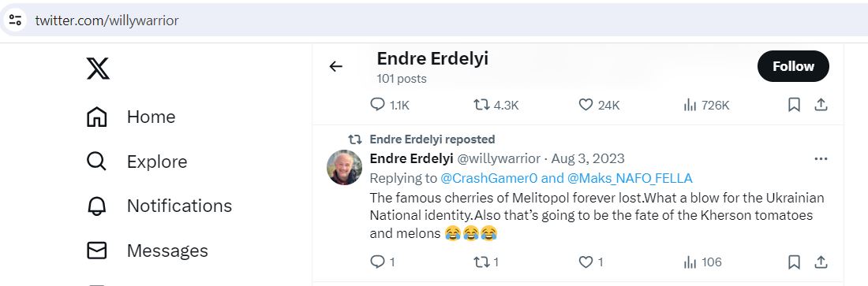Repost the Melitopol cherries tweet
The height and width of the screenshot is (286, 868).
[486, 262]
